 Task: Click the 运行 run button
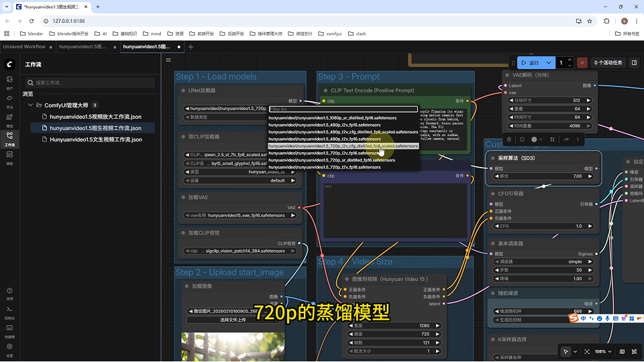coord(530,63)
